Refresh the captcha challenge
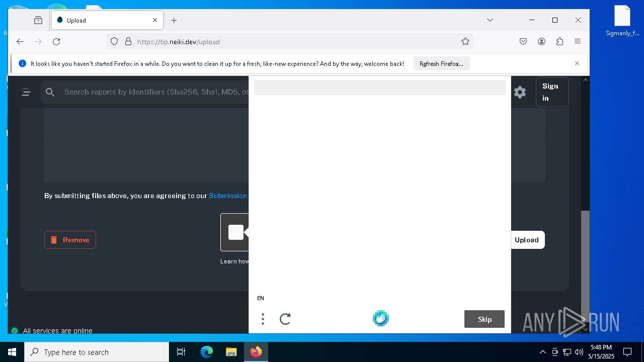644x362 pixels. [x=285, y=319]
